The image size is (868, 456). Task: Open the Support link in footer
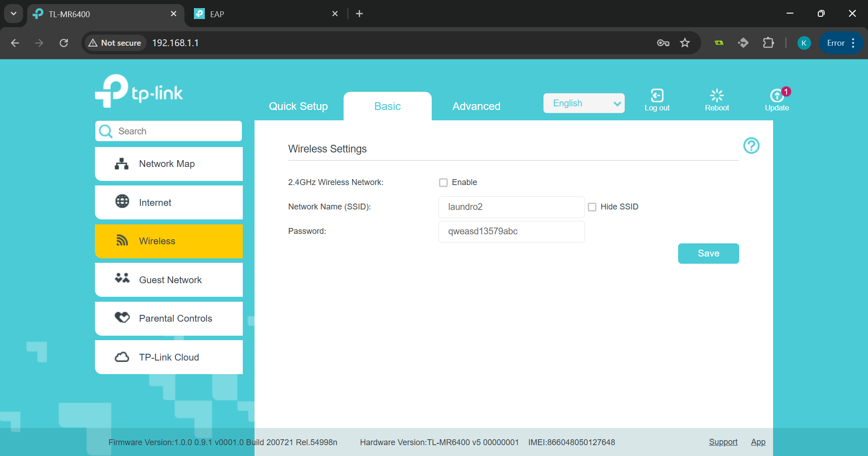[x=723, y=442]
